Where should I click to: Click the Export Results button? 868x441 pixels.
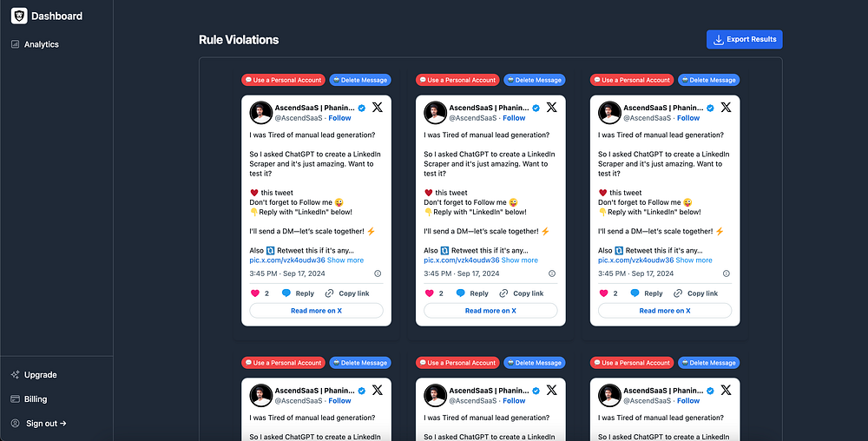pyautogui.click(x=744, y=39)
